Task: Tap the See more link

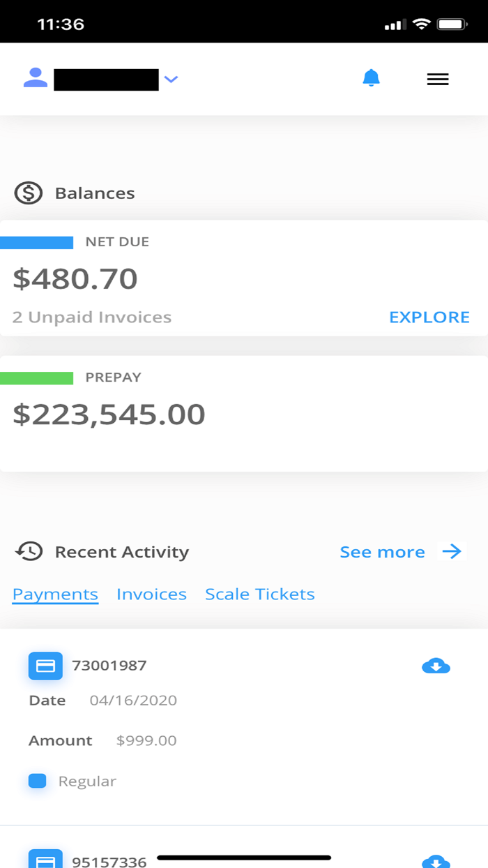Action: [382, 553]
